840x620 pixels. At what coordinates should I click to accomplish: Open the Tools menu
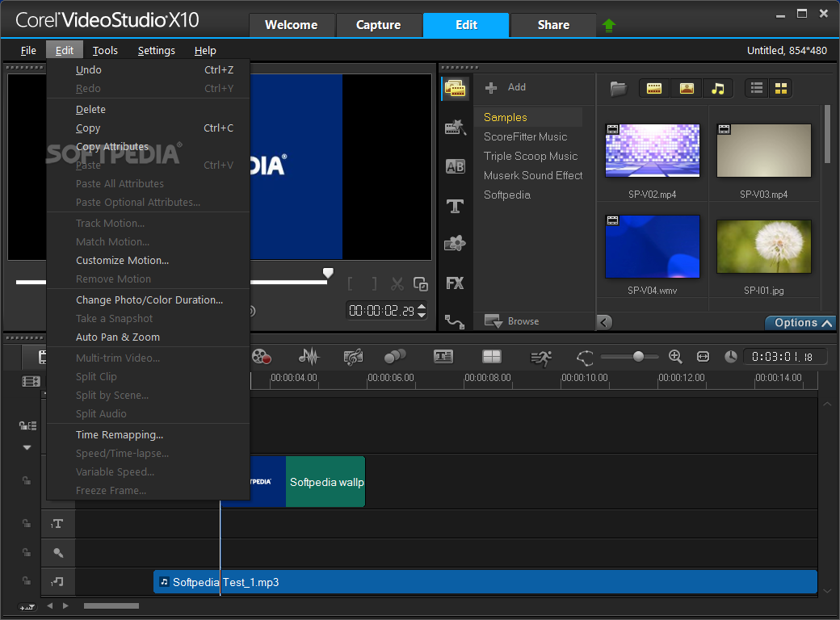pos(105,50)
